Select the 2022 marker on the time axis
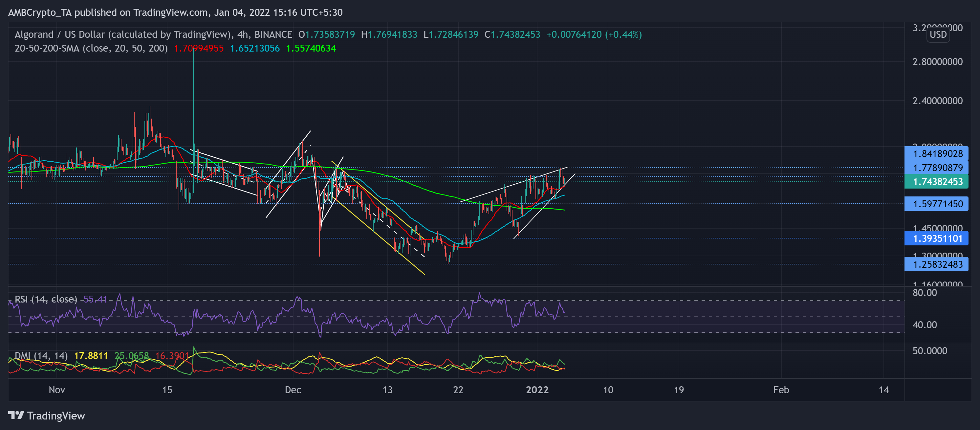 point(537,390)
